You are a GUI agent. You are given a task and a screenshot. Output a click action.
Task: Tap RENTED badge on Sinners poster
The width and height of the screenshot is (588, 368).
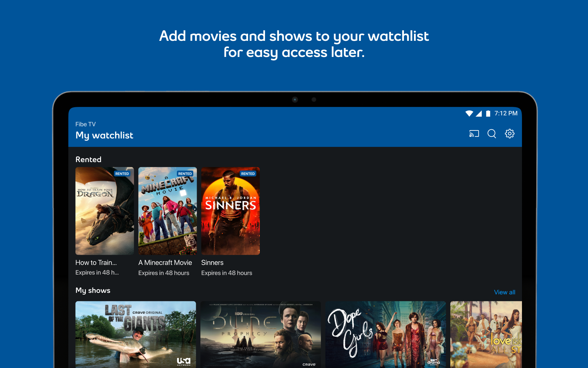[x=248, y=174]
